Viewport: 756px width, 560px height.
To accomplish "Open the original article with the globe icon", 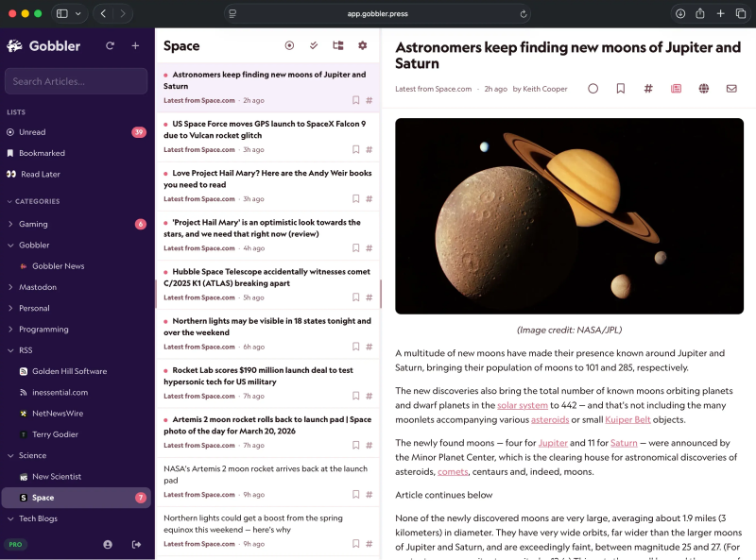I will pos(704,89).
